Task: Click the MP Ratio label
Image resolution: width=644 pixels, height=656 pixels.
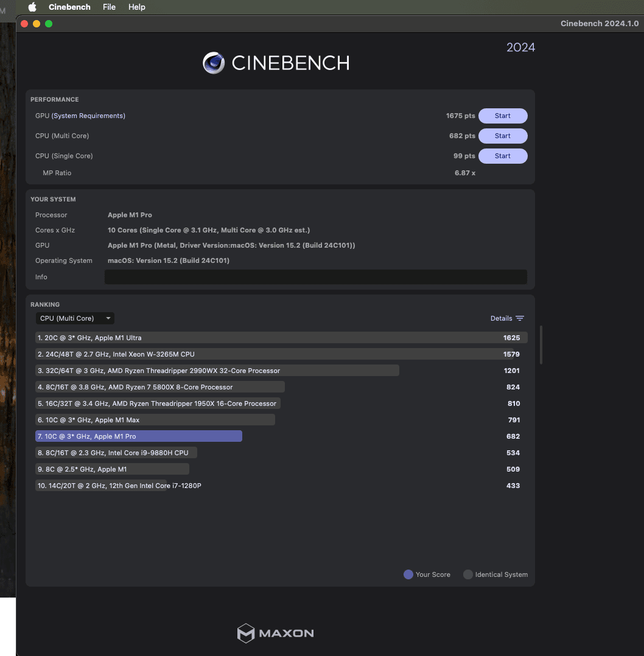Action: click(57, 173)
